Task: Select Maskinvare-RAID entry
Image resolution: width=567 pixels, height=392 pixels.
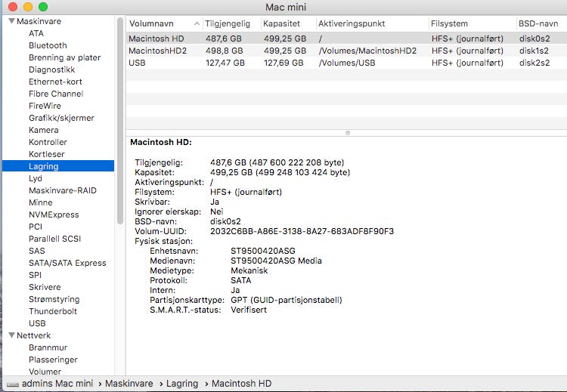Action: (63, 190)
